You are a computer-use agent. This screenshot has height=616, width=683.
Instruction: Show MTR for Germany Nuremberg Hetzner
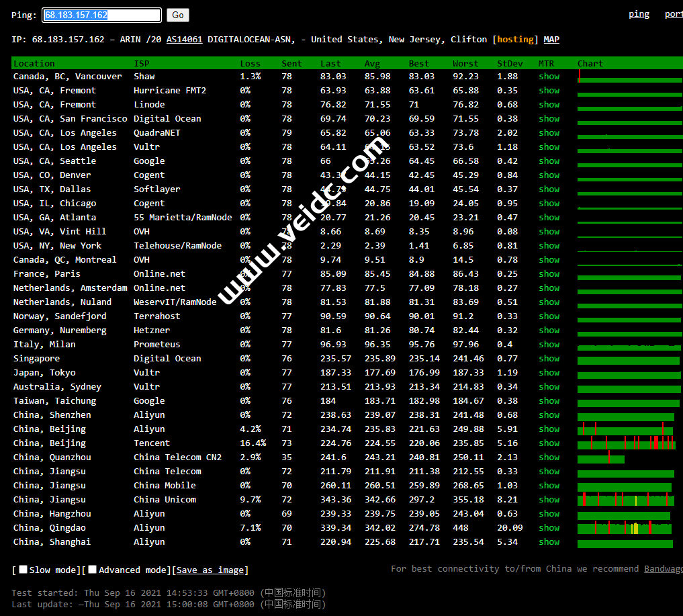tap(549, 331)
